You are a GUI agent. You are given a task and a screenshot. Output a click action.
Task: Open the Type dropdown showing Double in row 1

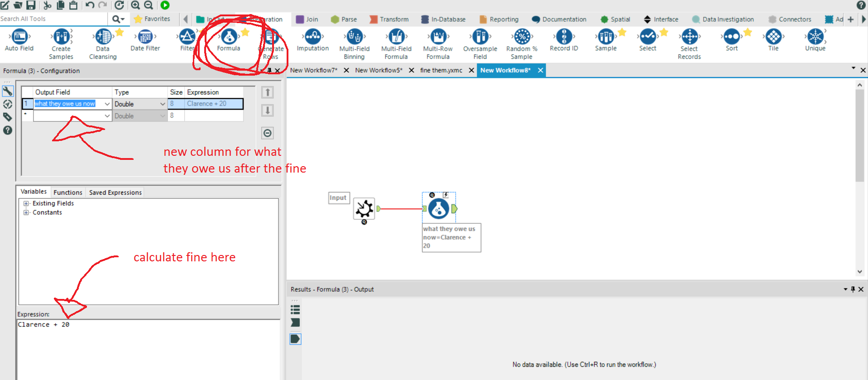[x=163, y=104]
